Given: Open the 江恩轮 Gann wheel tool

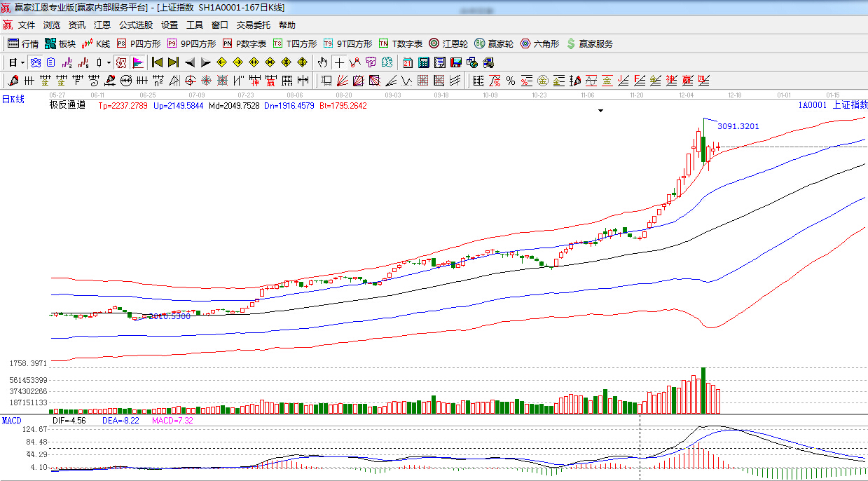Looking at the screenshot, I should tap(448, 43).
